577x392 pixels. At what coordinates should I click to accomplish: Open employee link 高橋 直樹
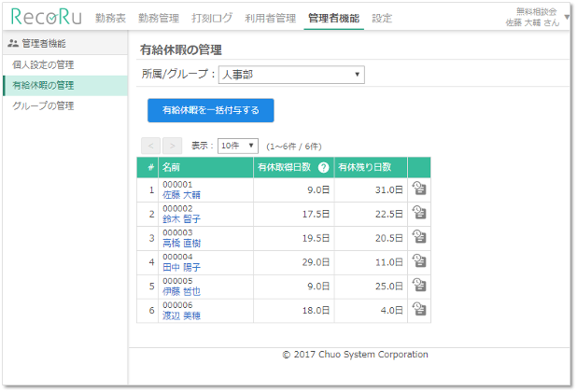181,244
